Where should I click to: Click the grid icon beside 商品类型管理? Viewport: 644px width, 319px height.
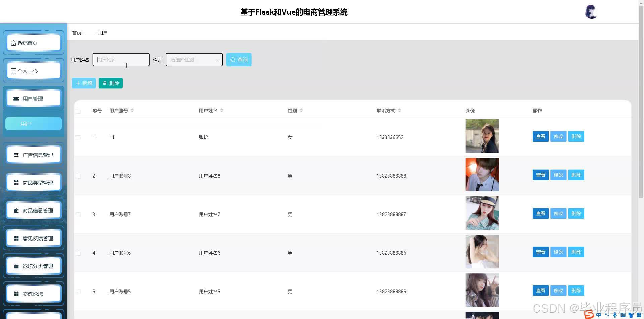(x=16, y=183)
